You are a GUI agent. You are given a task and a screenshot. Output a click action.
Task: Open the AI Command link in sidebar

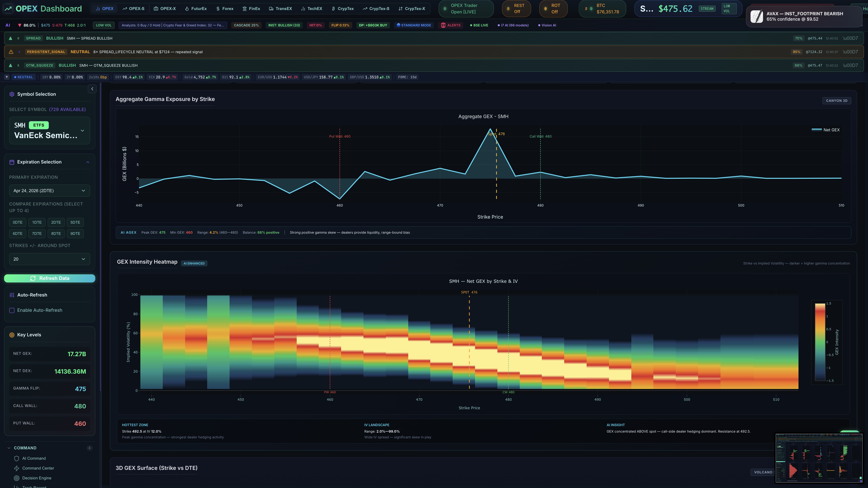click(x=34, y=458)
